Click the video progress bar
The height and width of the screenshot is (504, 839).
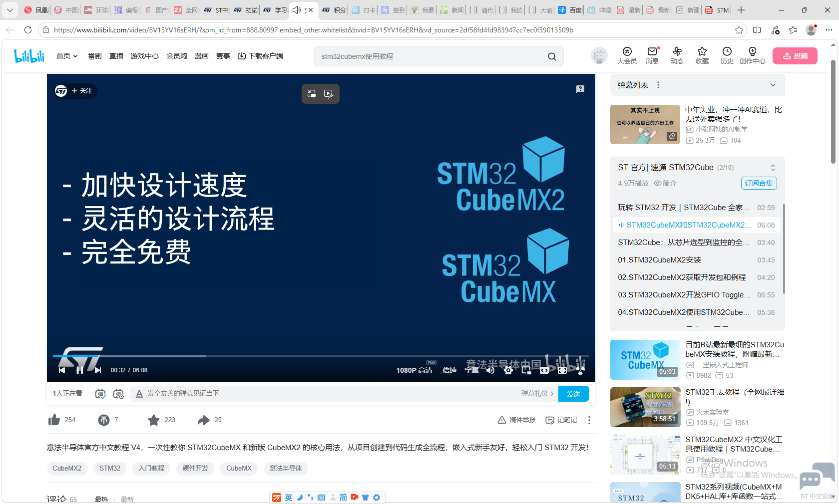[x=321, y=356]
